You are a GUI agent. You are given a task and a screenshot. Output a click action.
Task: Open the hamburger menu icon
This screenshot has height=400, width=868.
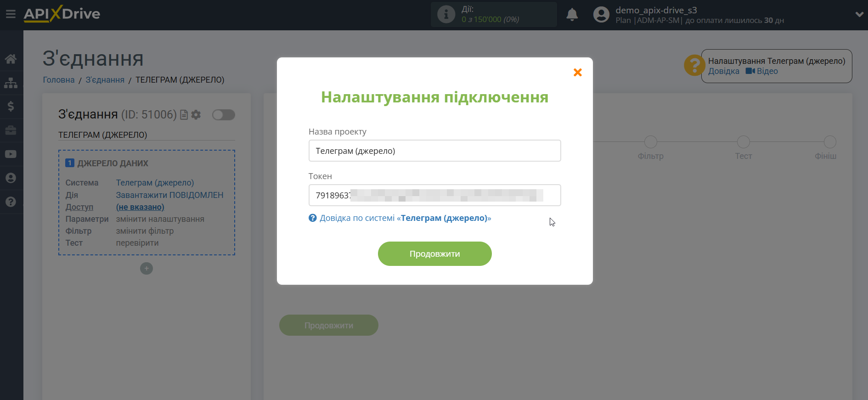click(11, 14)
